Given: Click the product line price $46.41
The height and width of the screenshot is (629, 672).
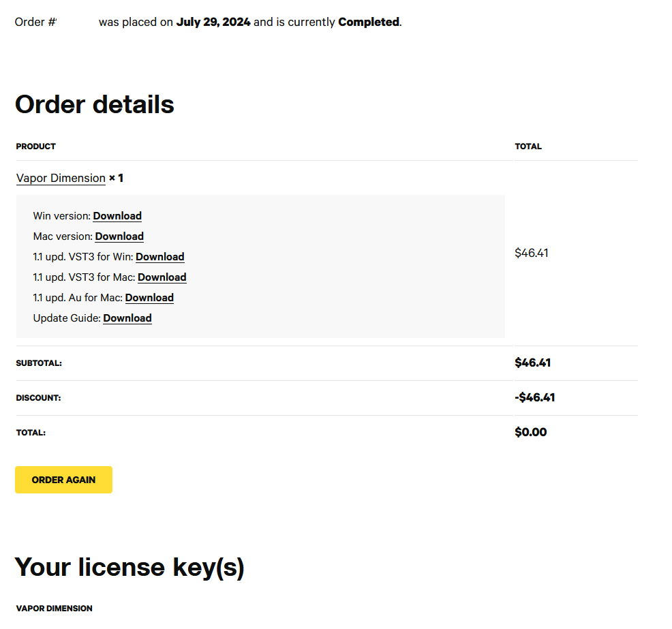Looking at the screenshot, I should pos(532,253).
